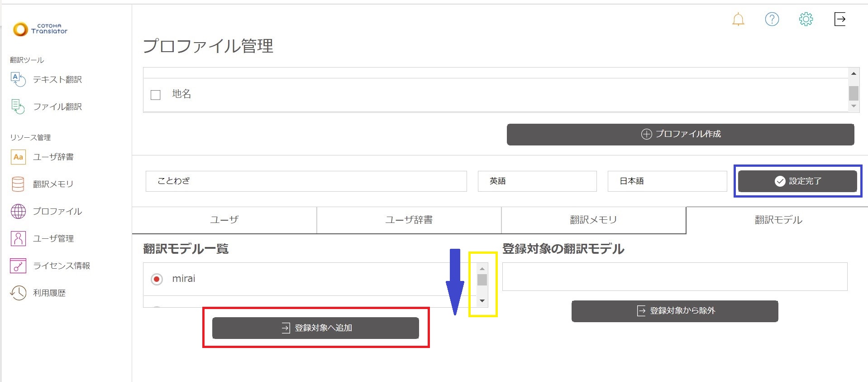The width and height of the screenshot is (868, 382).
Task: Click the notification bell icon
Action: tap(738, 19)
